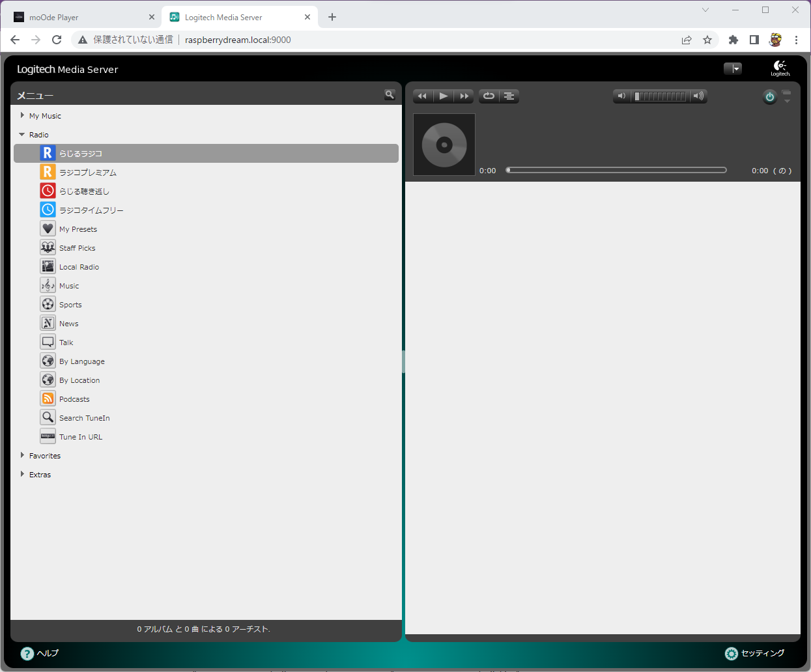The height and width of the screenshot is (672, 811).
Task: Click the settings gear icon
Action: [732, 654]
